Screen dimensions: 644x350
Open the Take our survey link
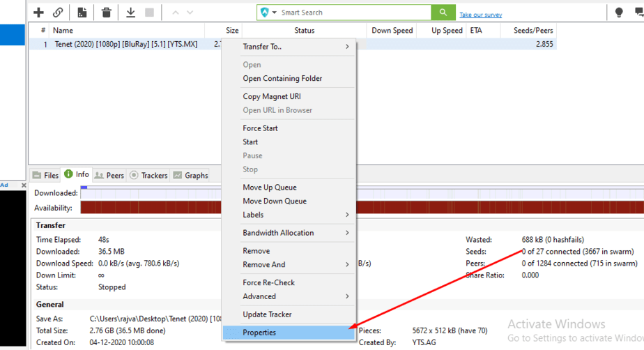click(480, 15)
